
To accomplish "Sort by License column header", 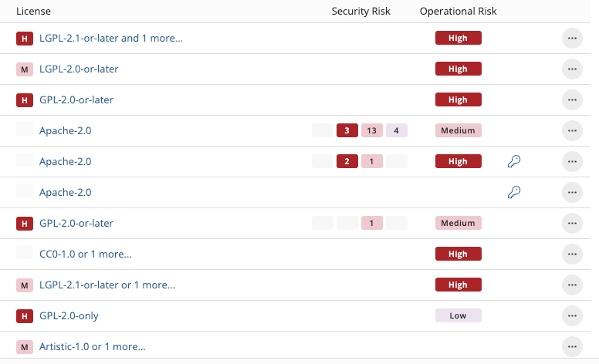I will [33, 12].
